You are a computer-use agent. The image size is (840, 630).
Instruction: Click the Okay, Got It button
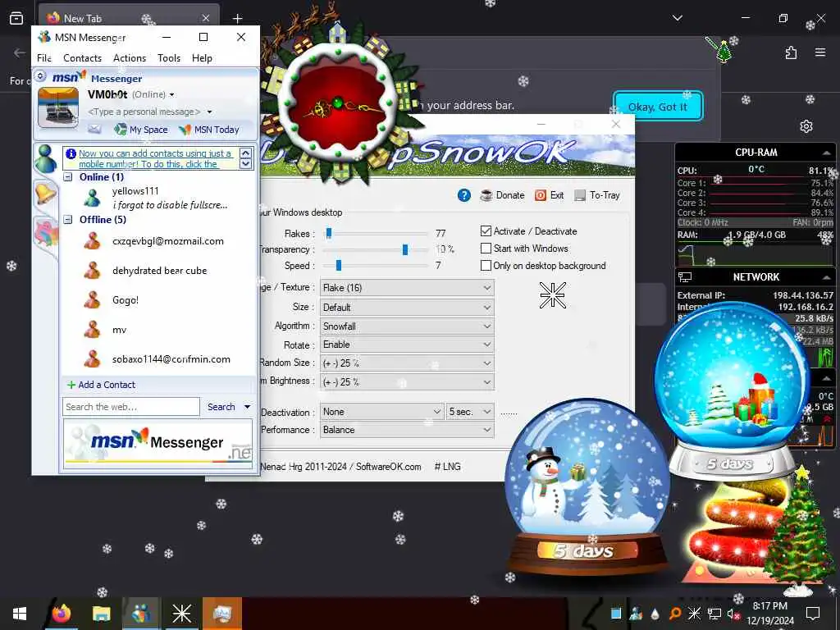(657, 107)
